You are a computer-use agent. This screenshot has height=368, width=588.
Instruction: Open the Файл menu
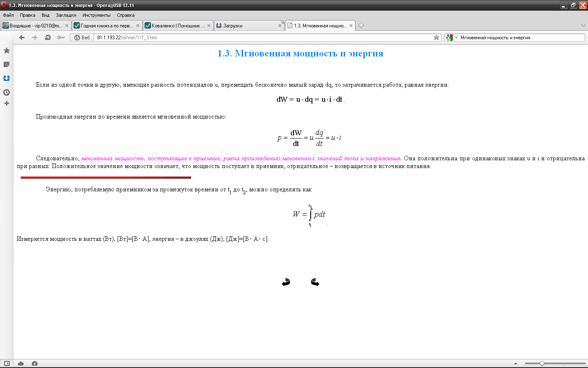click(x=8, y=15)
